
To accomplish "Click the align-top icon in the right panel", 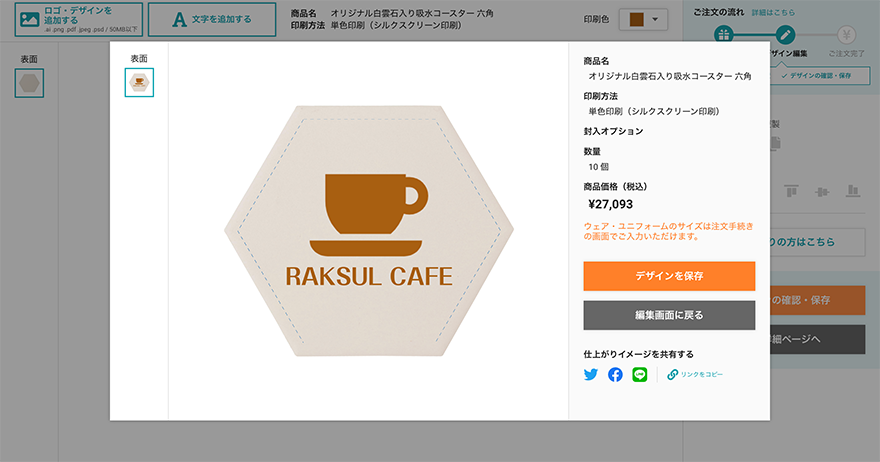I will [x=791, y=191].
